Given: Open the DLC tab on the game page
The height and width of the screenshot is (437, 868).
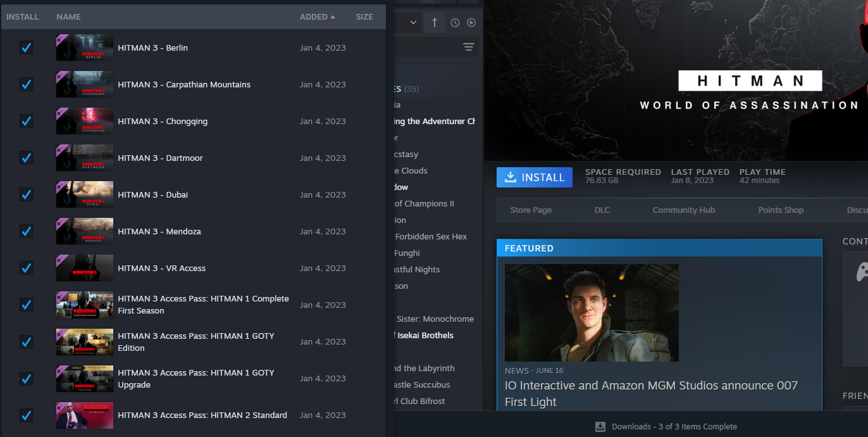Looking at the screenshot, I should [602, 210].
